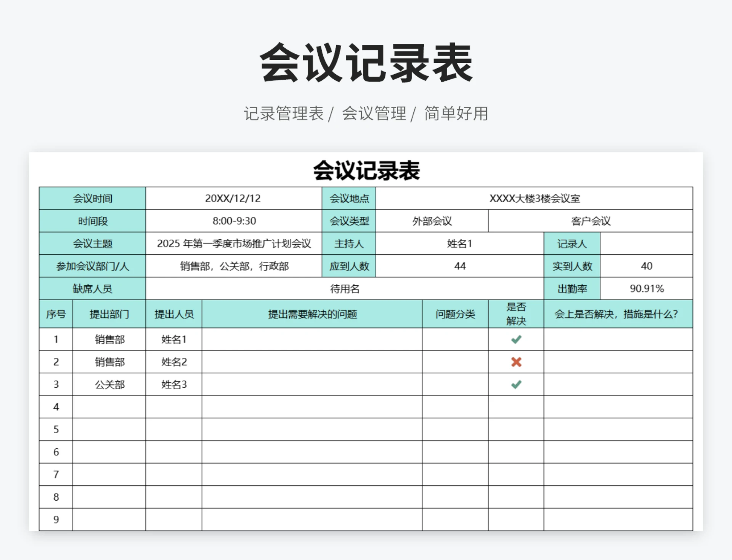Select the 提出人员 column header

click(173, 314)
